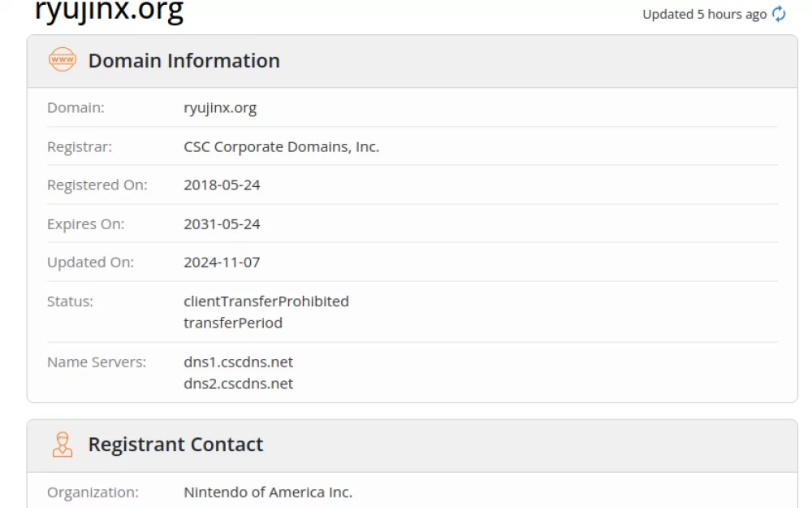Select the Domain Information section heading
The height and width of the screenshot is (508, 812).
(x=184, y=60)
